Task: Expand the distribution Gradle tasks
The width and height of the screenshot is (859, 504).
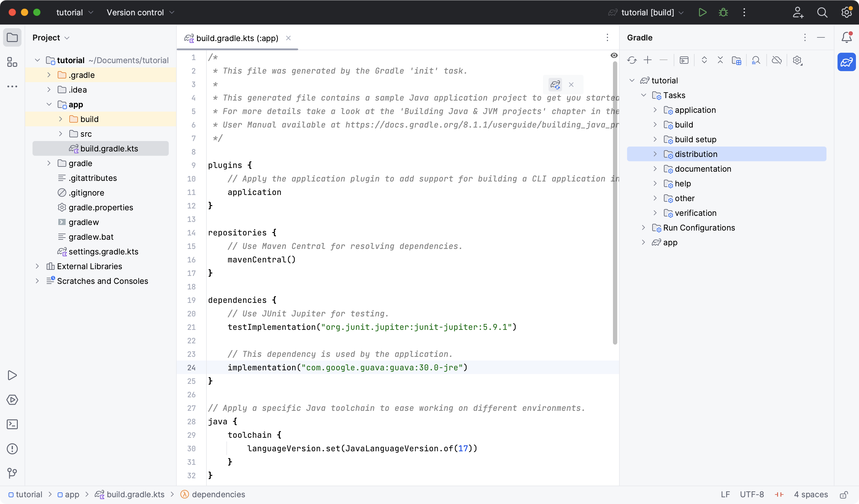Action: [x=655, y=154]
